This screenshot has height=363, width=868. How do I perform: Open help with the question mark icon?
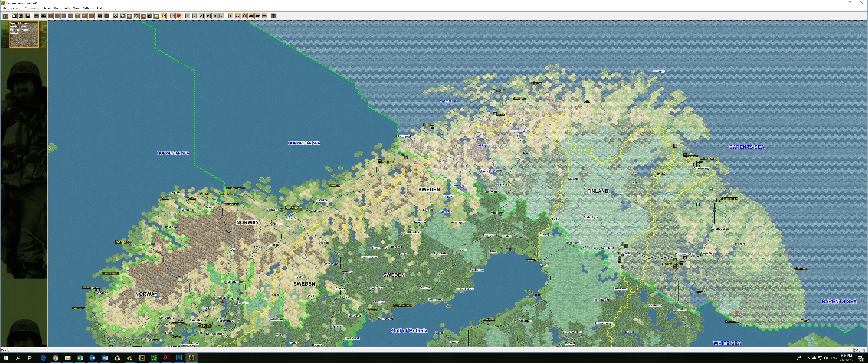274,16
